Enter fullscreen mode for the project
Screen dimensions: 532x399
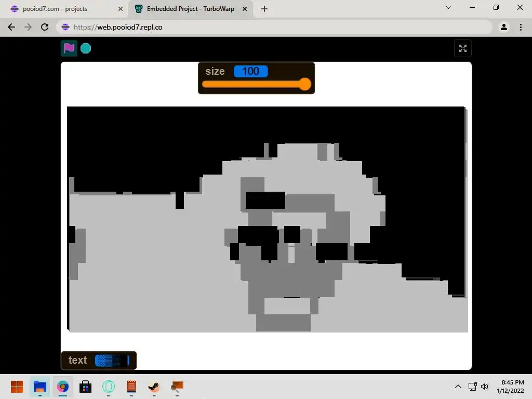coord(463,48)
